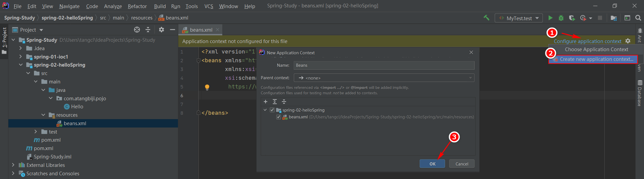Image resolution: width=644 pixels, height=179 pixels.
Task: Open the Refactor menu
Action: 137,6
